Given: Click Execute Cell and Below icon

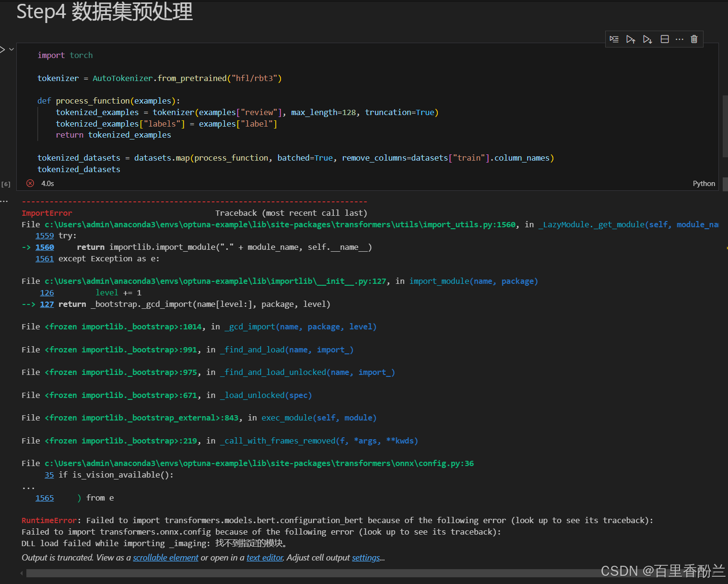Looking at the screenshot, I should coord(647,39).
